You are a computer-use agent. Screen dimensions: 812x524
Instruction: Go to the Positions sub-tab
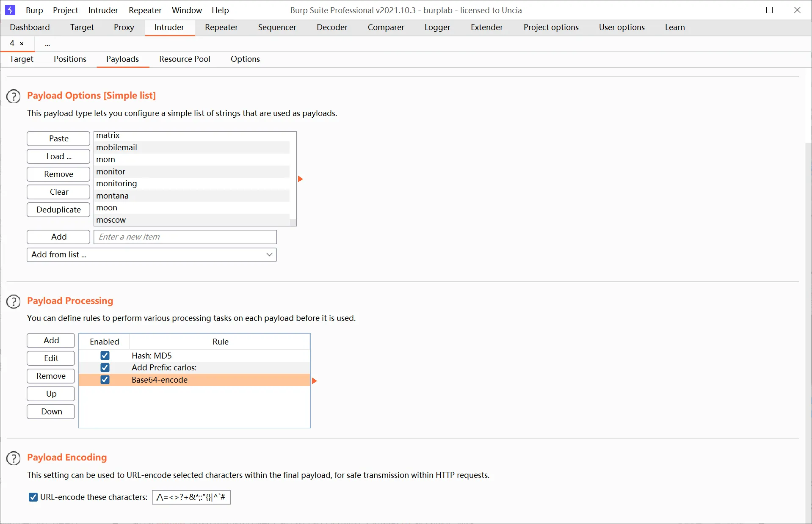70,59
